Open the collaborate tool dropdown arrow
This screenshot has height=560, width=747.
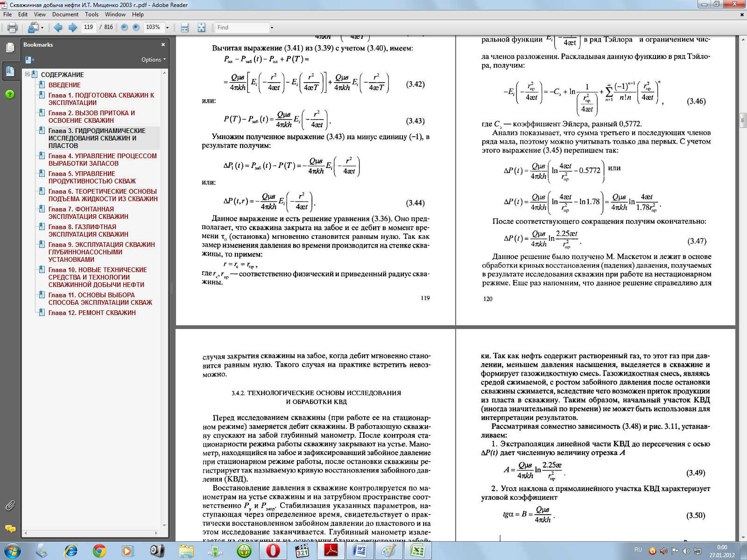click(42, 28)
